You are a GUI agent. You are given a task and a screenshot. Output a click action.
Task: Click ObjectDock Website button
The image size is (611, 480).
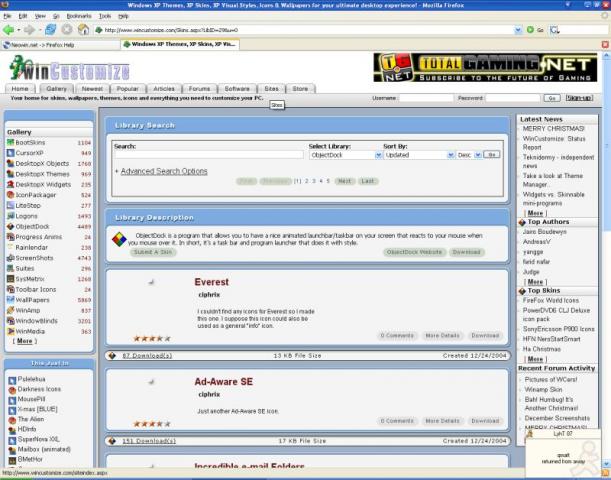coord(414,252)
